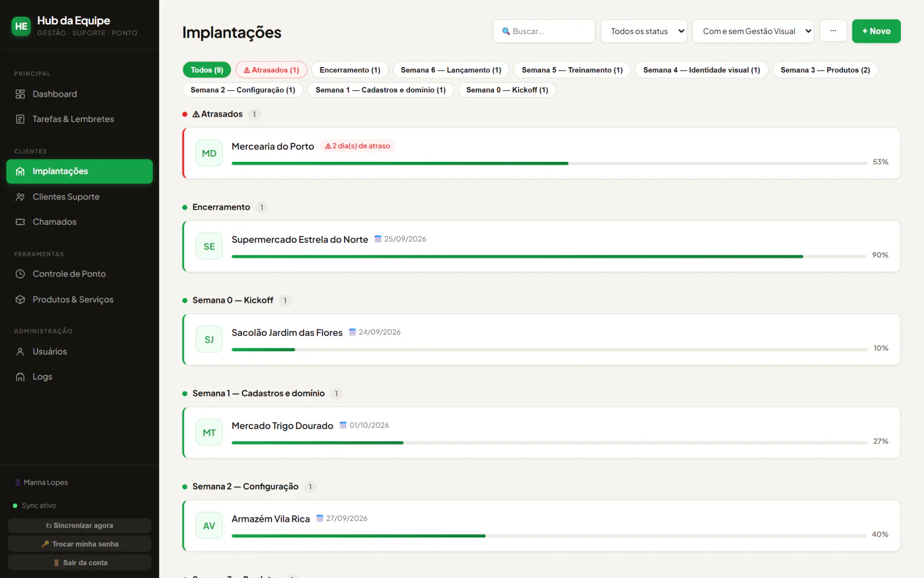Filter by Semana 6 — Lançamento
This screenshot has width=924, height=578.
[451, 70]
